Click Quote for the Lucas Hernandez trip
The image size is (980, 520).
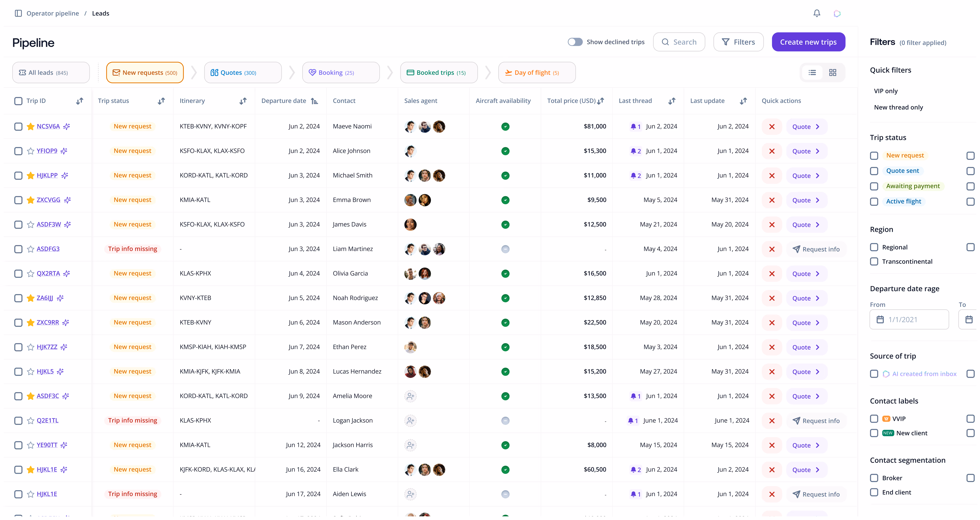point(807,372)
